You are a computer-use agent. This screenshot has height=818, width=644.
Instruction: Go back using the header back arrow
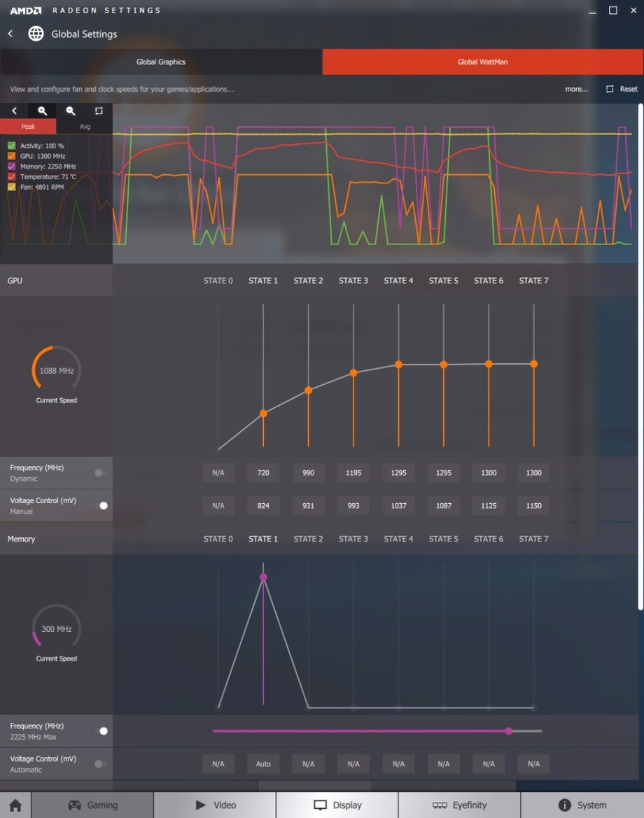point(10,34)
